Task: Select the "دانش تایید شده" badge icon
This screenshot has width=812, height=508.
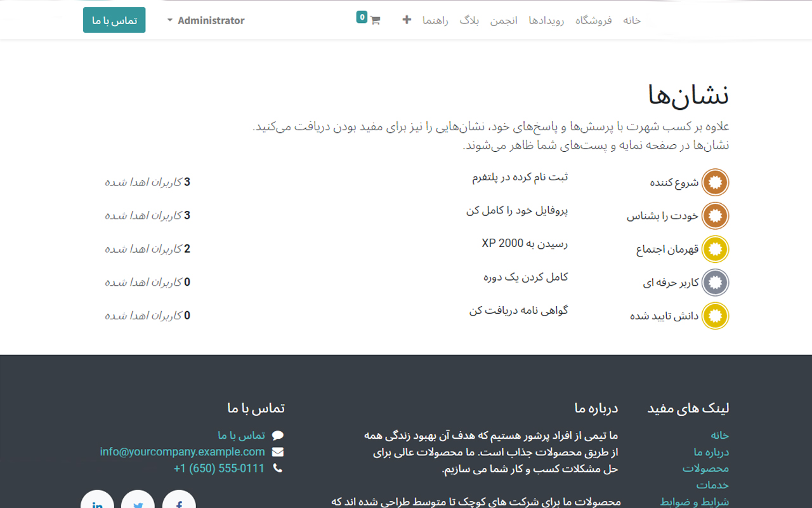Action: 715,316
